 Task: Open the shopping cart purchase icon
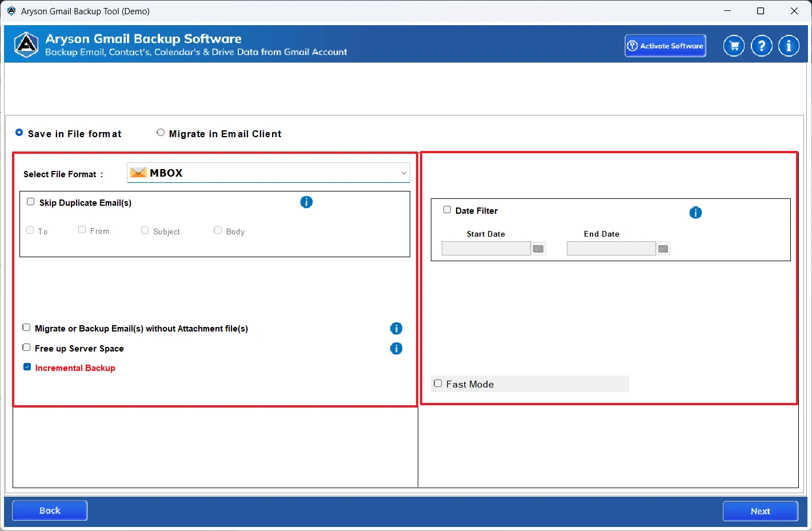[734, 46]
